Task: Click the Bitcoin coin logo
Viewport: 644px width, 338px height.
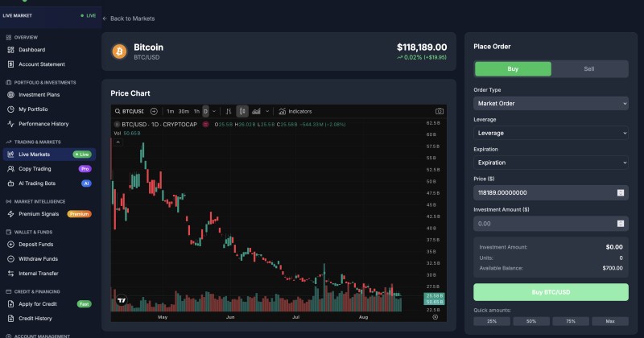Action: click(119, 52)
